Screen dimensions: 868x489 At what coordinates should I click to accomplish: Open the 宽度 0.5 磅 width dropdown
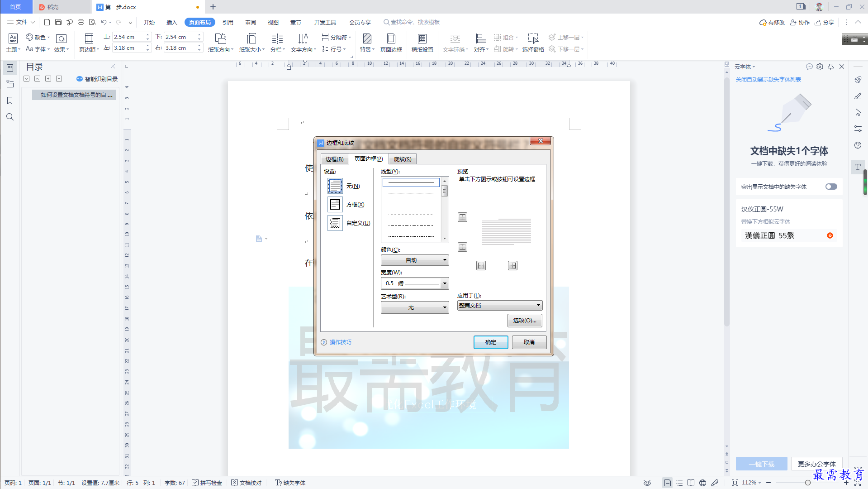[415, 283]
